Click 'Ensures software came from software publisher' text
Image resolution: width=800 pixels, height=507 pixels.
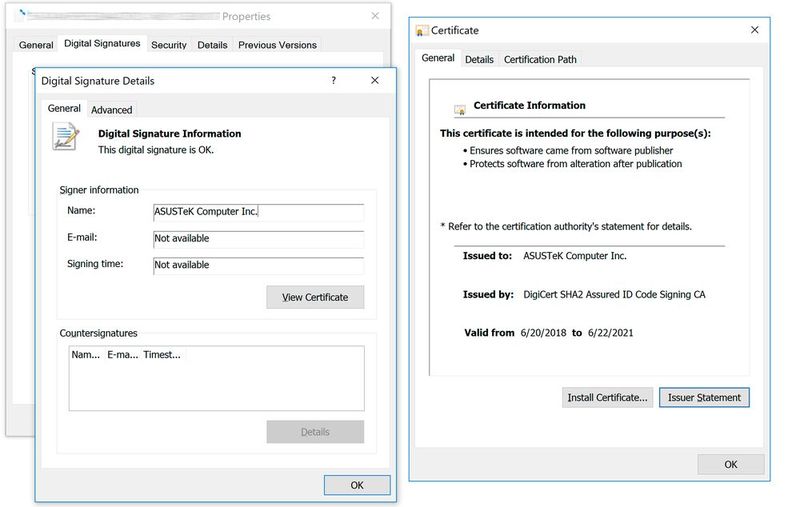571,150
